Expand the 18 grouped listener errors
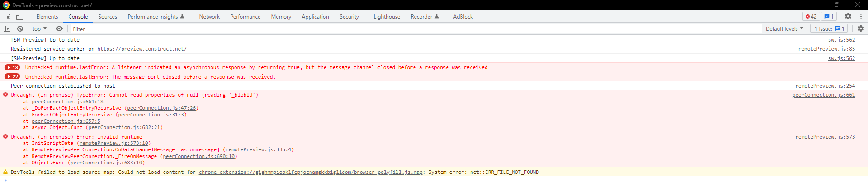Image resolution: width=868 pixels, height=195 pixels. [x=12, y=67]
